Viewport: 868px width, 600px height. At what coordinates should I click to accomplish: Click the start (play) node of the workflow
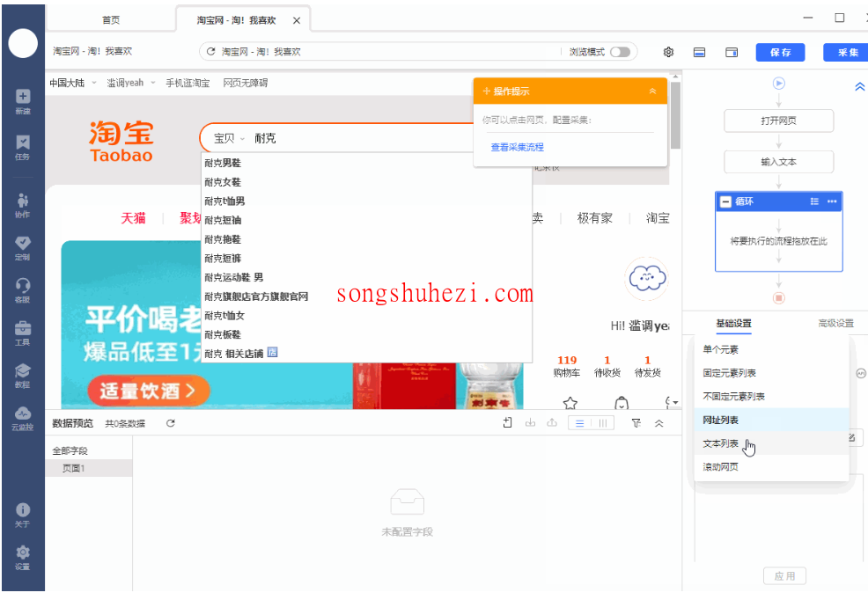[779, 84]
